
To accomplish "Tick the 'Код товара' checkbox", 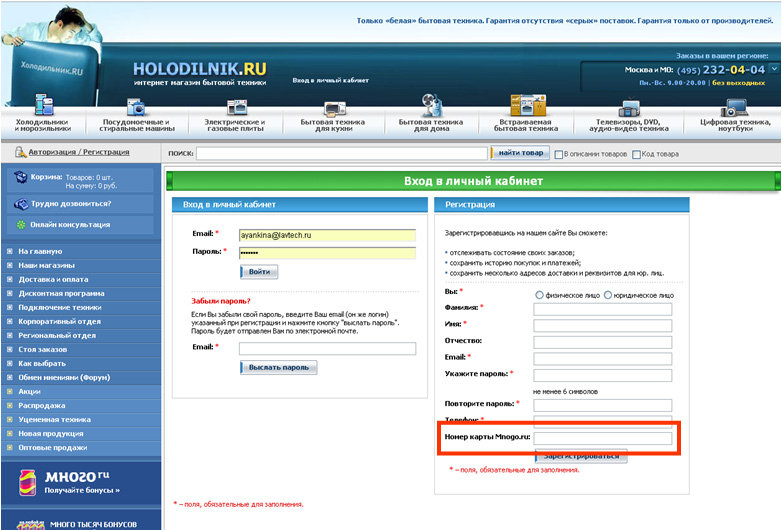I will click(x=636, y=155).
